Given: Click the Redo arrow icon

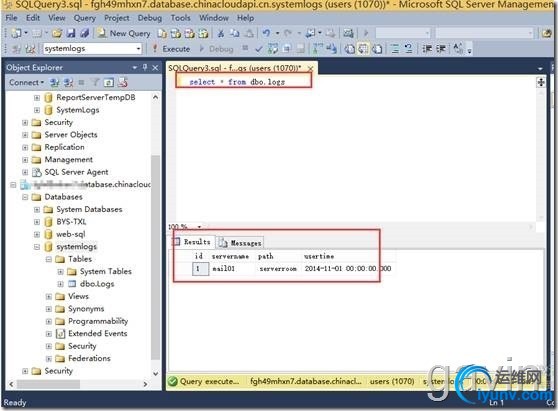Looking at the screenshot, I should point(288,33).
